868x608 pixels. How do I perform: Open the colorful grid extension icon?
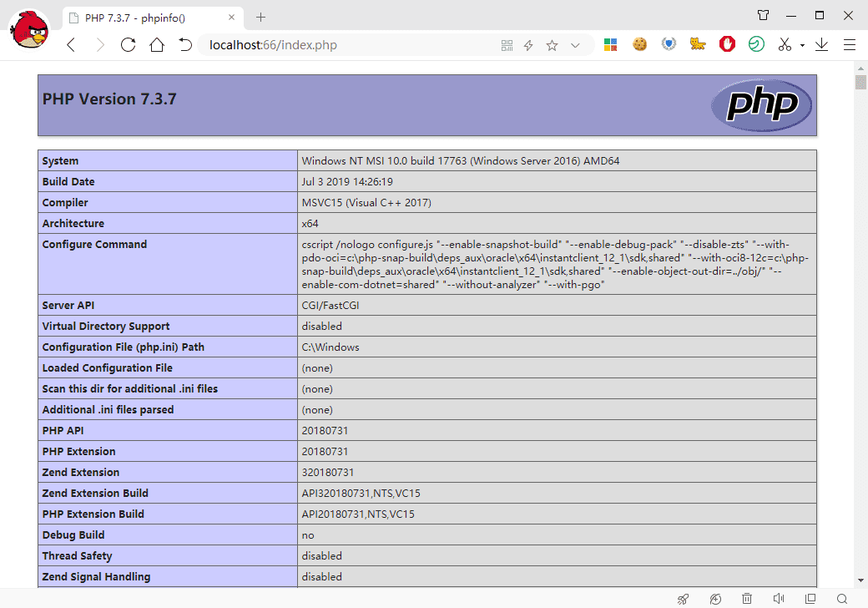pyautogui.click(x=611, y=45)
